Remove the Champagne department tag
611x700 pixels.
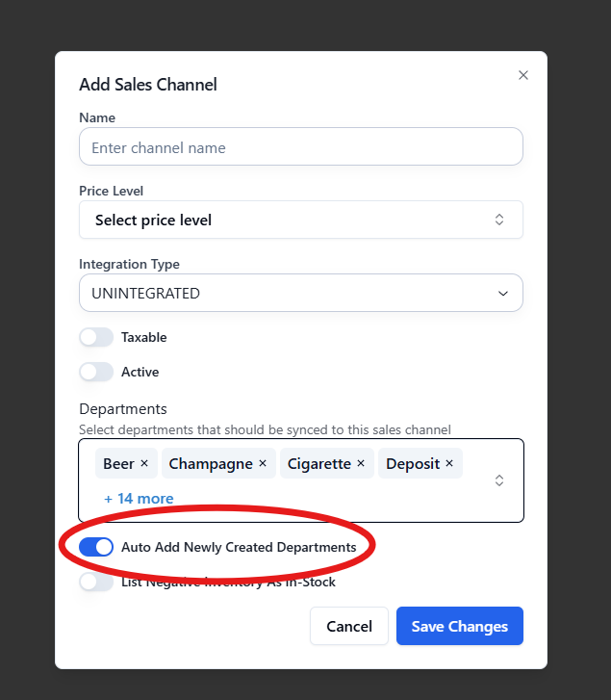(263, 463)
